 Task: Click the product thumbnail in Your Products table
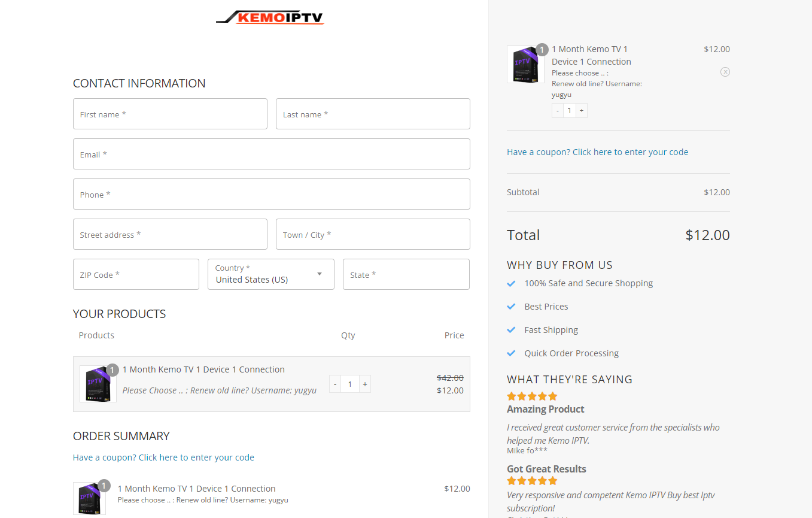(x=98, y=383)
